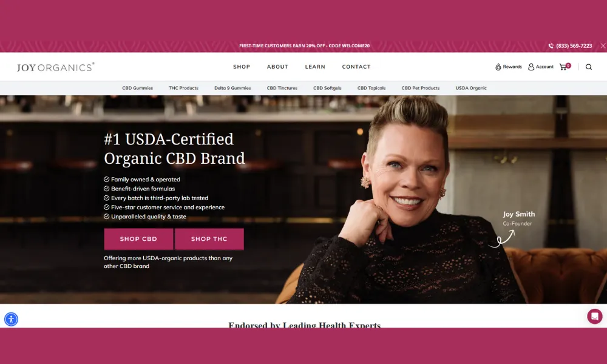This screenshot has height=364, width=607.
Task: Call the (833) 569-7223 number link
Action: pos(574,45)
